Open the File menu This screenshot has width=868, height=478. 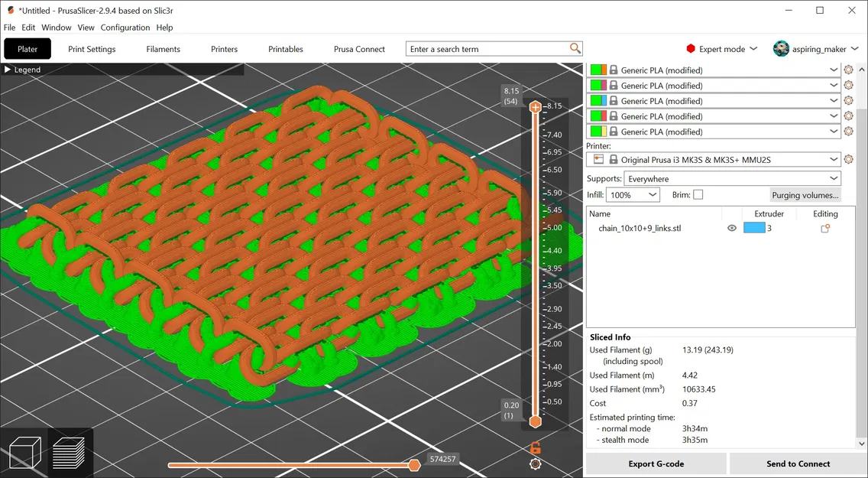pyautogui.click(x=9, y=27)
